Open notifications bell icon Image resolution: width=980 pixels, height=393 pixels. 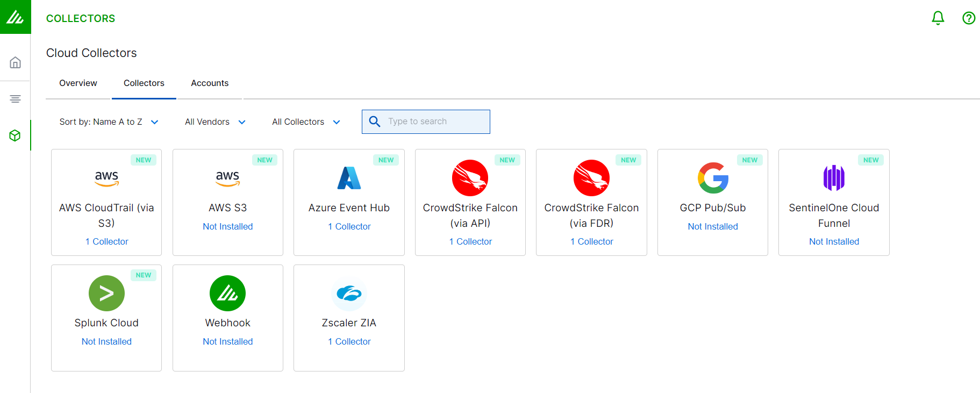pos(938,18)
